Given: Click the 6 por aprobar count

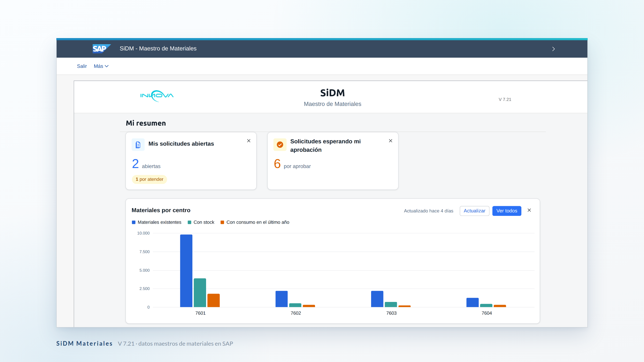Looking at the screenshot, I should coord(292,164).
